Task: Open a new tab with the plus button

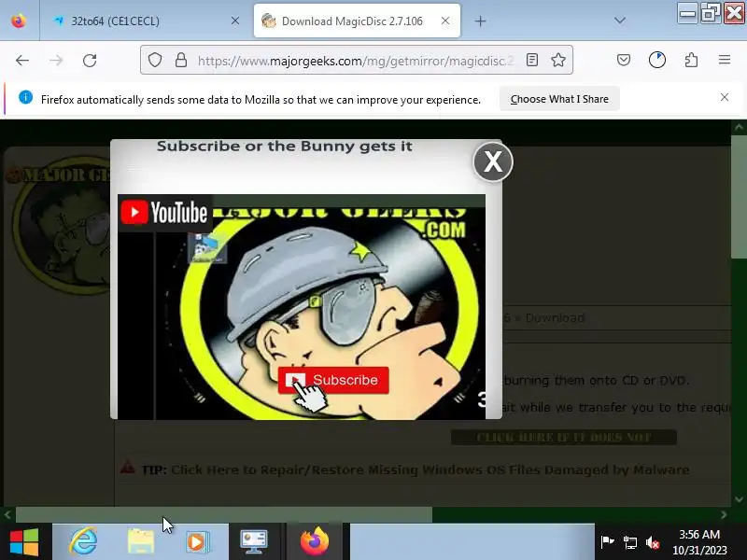Action: coord(480,21)
